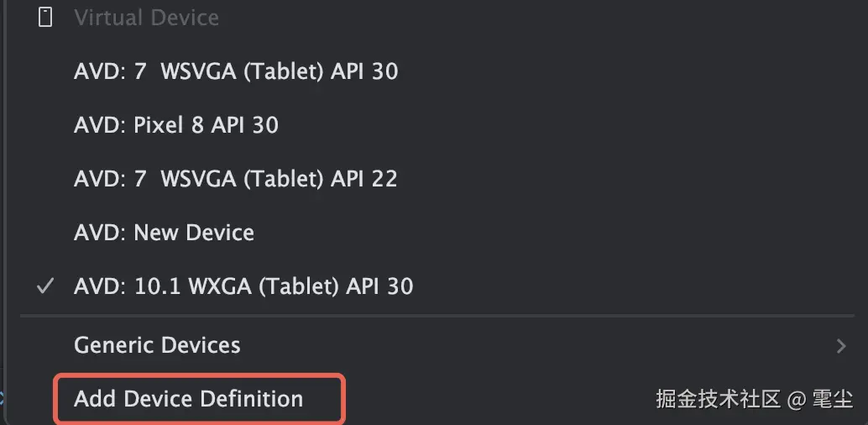
Task: Open the red-outlined Add Device Definition item
Action: pos(199,399)
